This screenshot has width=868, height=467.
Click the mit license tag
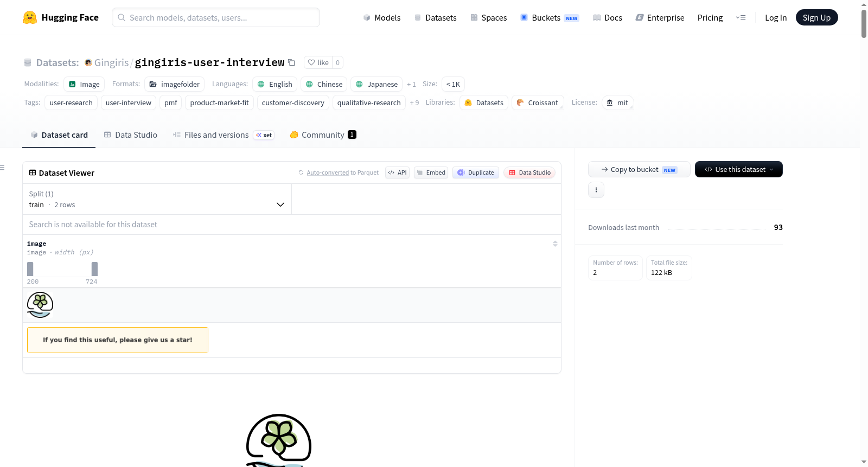617,103
